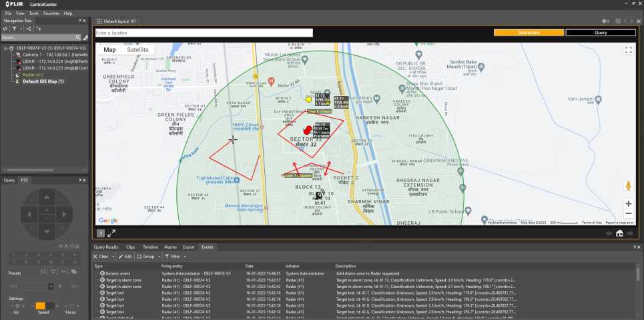The width and height of the screenshot is (644, 320).
Task: Collapse the DELF-00074-V3 tree node
Action: (x=5, y=48)
